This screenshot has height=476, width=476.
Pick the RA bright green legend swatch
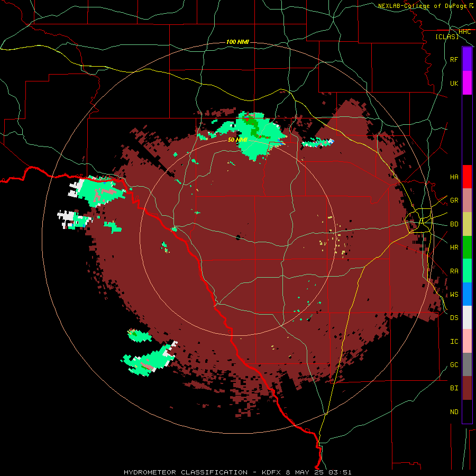[467, 271]
